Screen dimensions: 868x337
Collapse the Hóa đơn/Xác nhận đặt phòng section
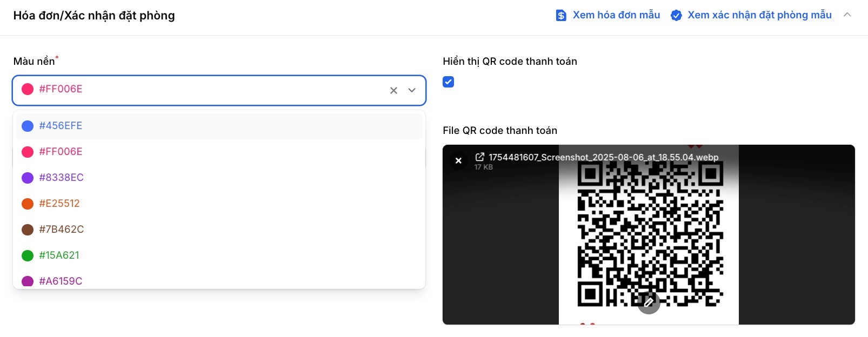point(847,15)
